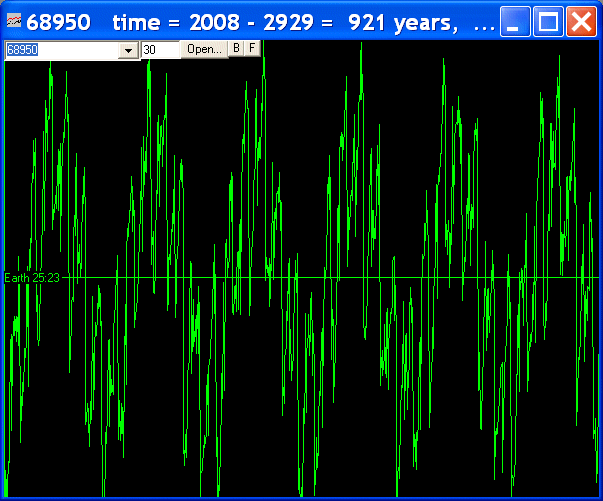Click the input field containing 30
Viewport: 603px width, 501px height.
tap(159, 49)
